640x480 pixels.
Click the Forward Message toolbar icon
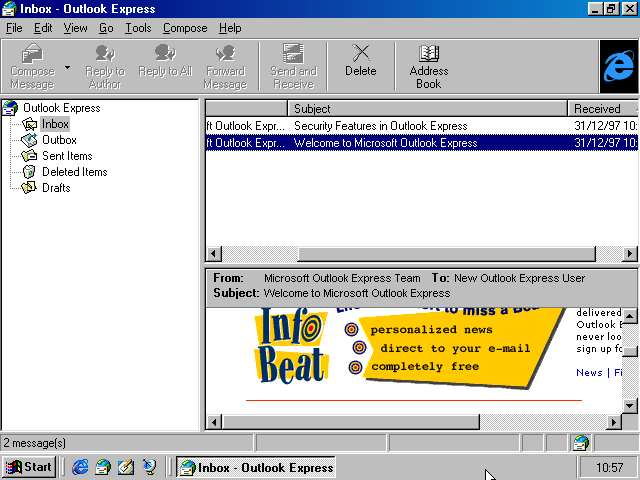pyautogui.click(x=225, y=64)
